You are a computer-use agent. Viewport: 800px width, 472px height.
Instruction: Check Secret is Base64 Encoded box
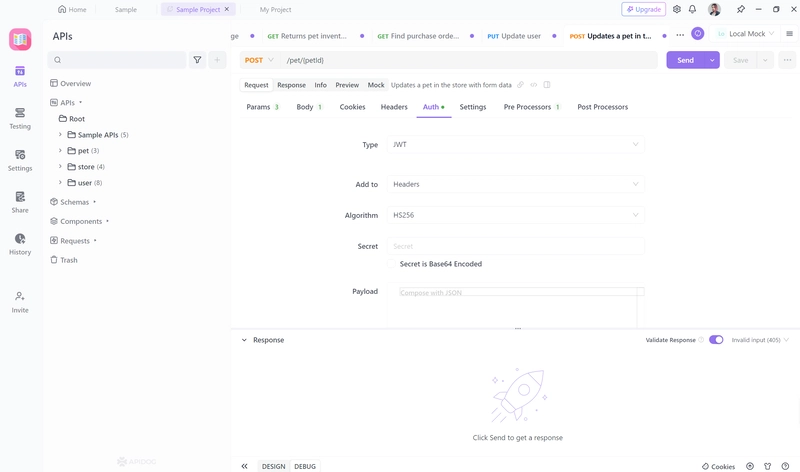click(x=391, y=264)
